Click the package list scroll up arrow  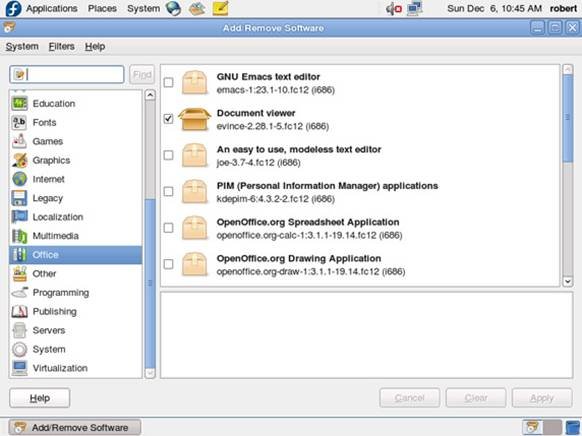568,69
